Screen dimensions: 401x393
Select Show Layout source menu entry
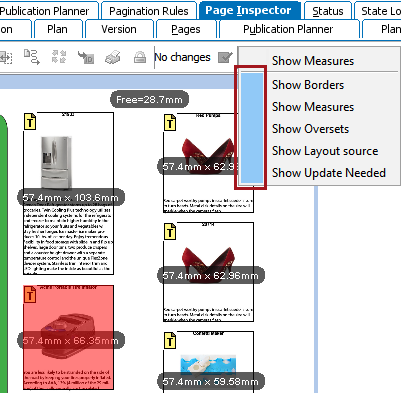pyautogui.click(x=325, y=151)
